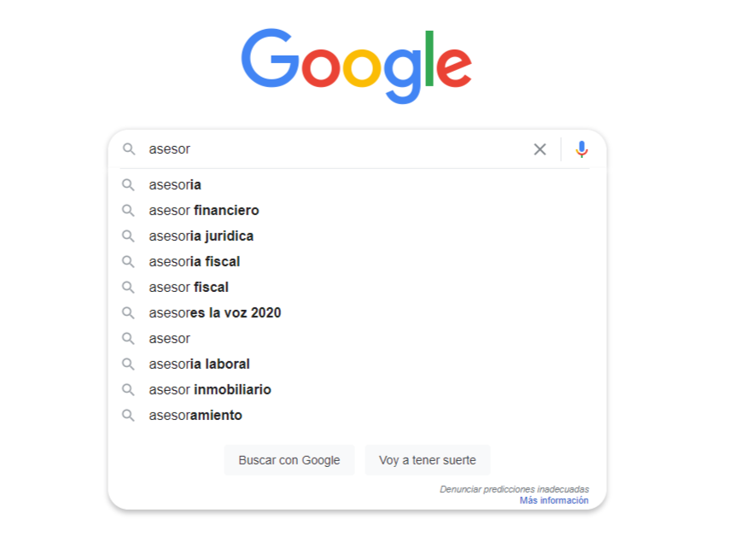
Task: Choose the 'asesores la voz 2020' suggestion
Action: (214, 312)
